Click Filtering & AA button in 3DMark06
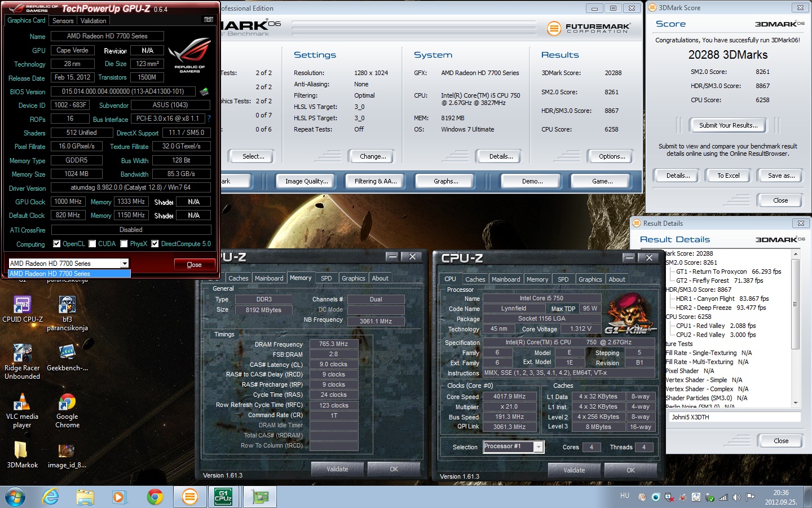812x508 pixels. (376, 181)
